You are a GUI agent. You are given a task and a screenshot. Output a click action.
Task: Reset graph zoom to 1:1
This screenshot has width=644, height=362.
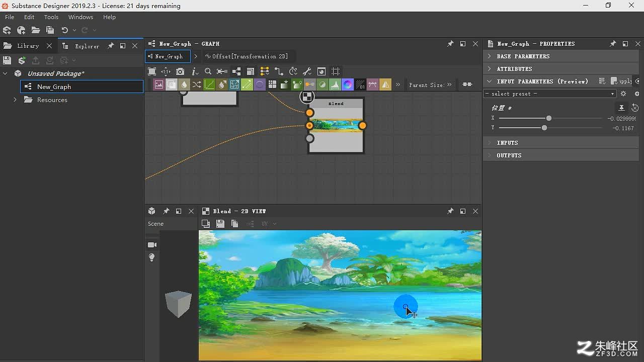166,71
